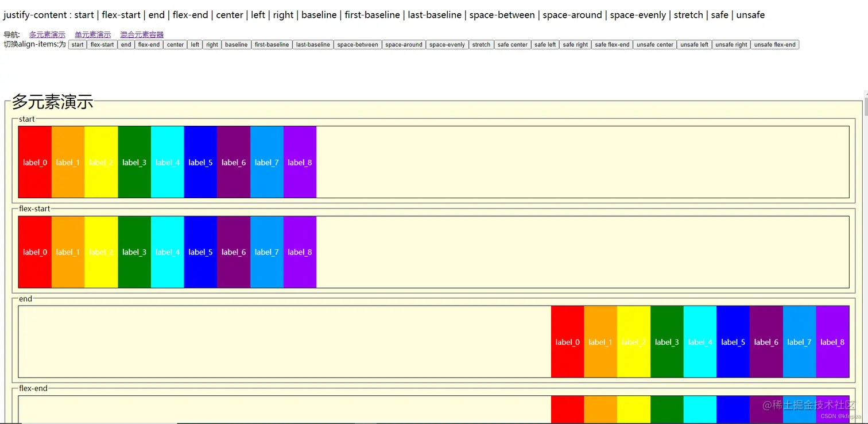This screenshot has height=424, width=868.
Task: Apply the 'space-around' button
Action: pos(404,44)
